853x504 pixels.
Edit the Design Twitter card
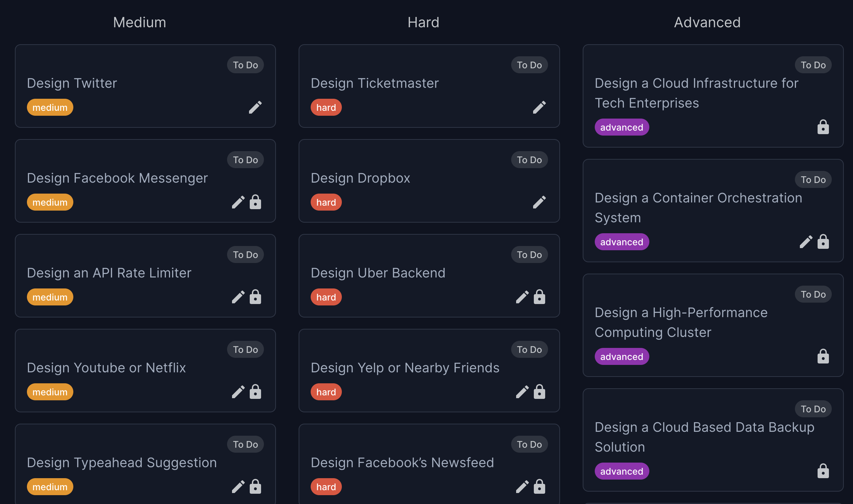click(x=256, y=107)
